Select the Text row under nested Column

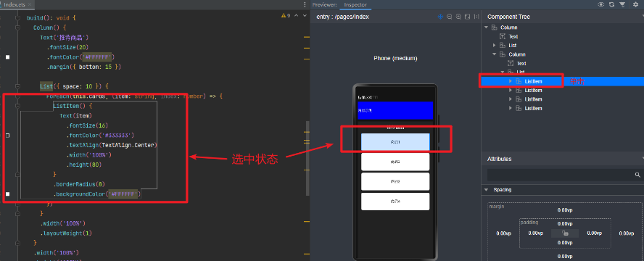(562, 63)
